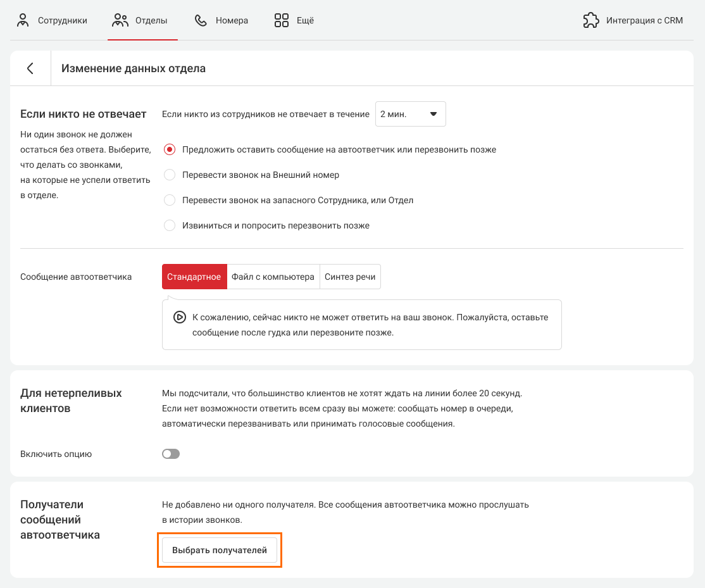Select Перевести звонок на Внешний номер
The image size is (705, 588).
[x=170, y=175]
